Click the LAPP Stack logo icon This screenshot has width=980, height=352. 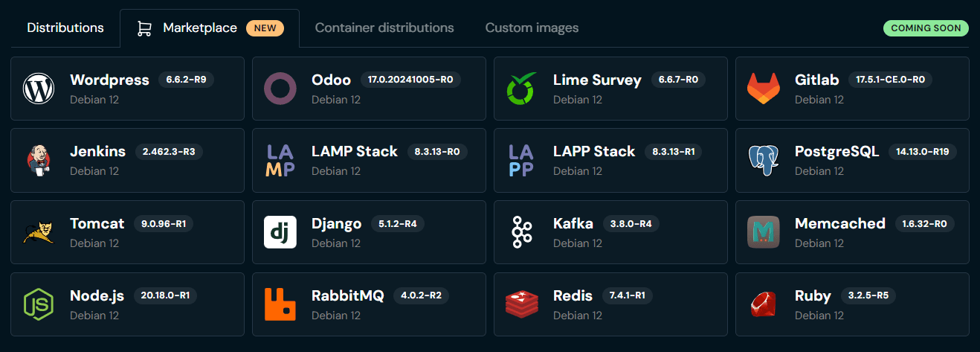click(522, 160)
